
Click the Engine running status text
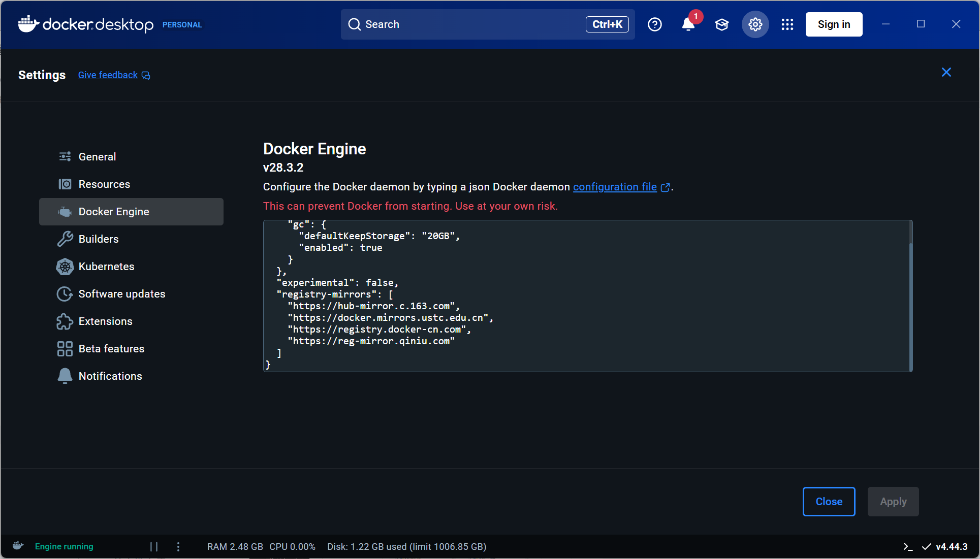[x=64, y=547]
